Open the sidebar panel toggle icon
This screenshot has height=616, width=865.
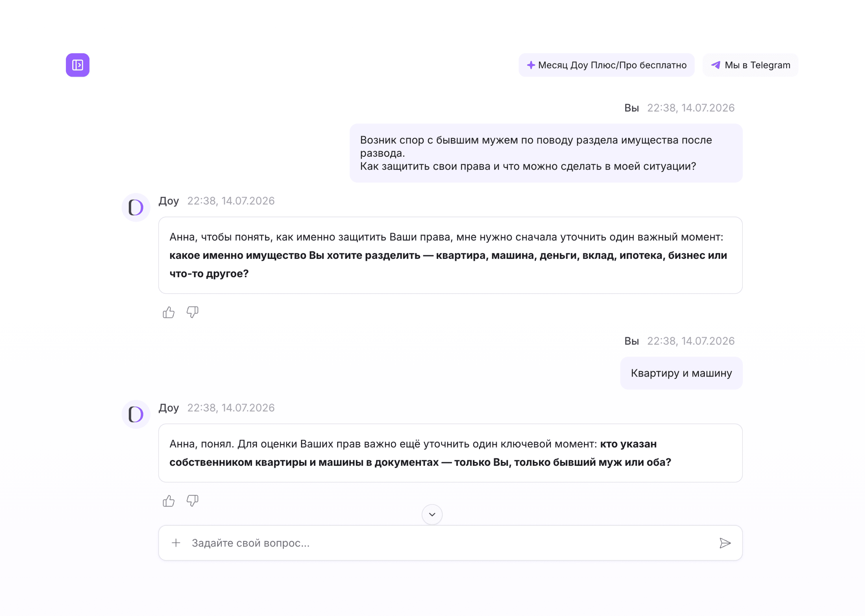(x=77, y=65)
